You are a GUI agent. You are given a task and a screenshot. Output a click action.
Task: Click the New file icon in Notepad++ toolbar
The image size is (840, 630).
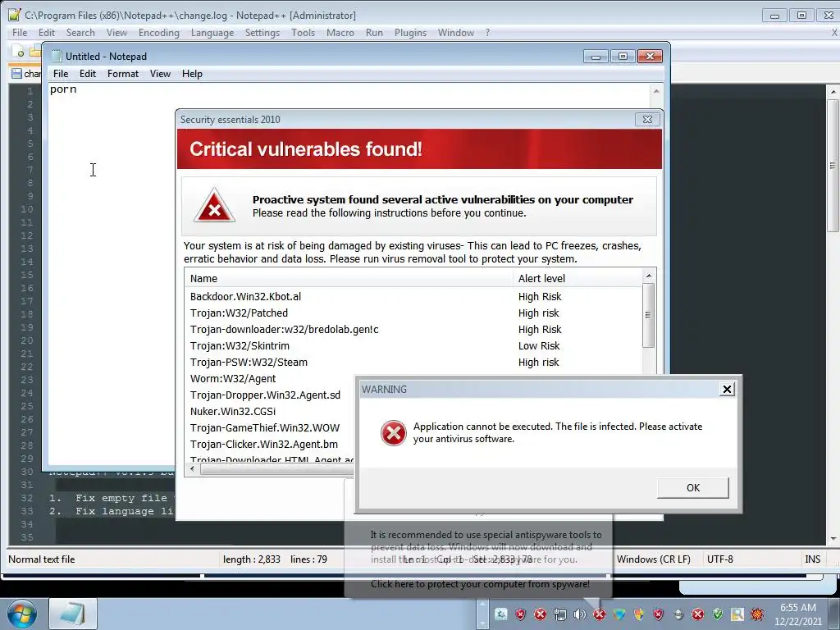tap(20, 52)
